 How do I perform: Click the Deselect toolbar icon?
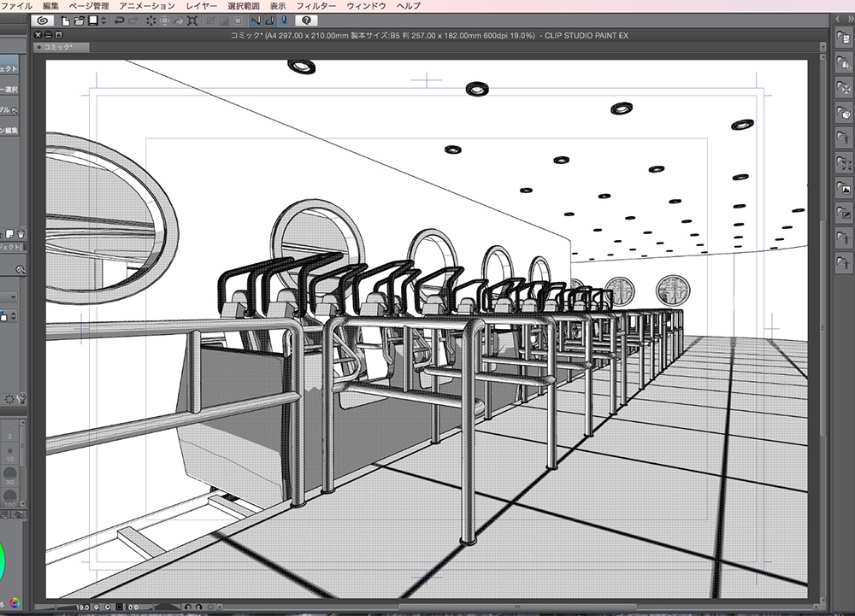pos(210,21)
